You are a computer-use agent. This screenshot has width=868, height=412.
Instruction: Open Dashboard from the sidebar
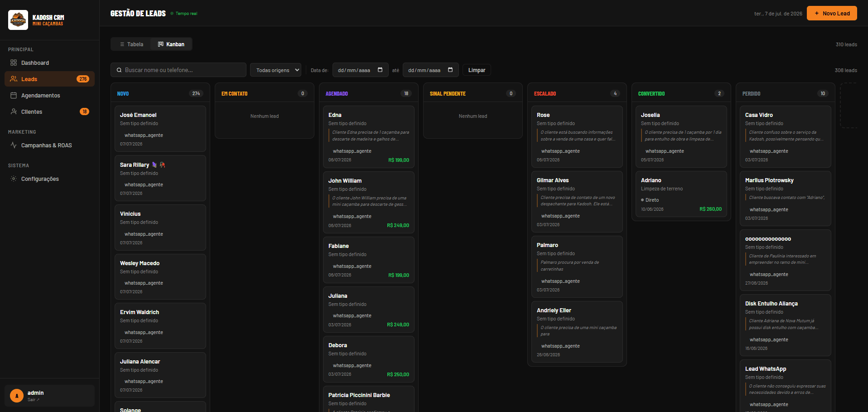49,63
